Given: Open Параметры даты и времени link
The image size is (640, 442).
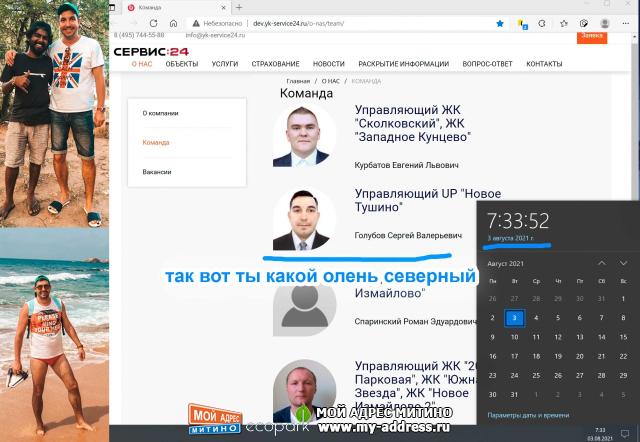Looking at the screenshot, I should tap(528, 415).
